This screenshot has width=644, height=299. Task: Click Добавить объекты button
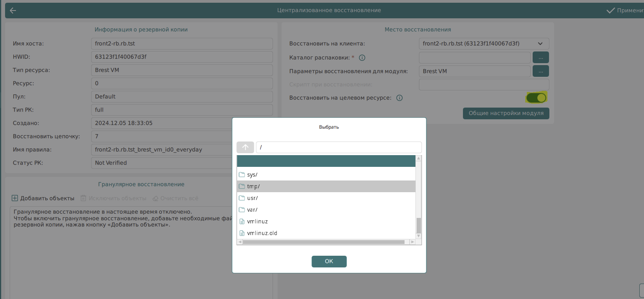[x=43, y=198]
